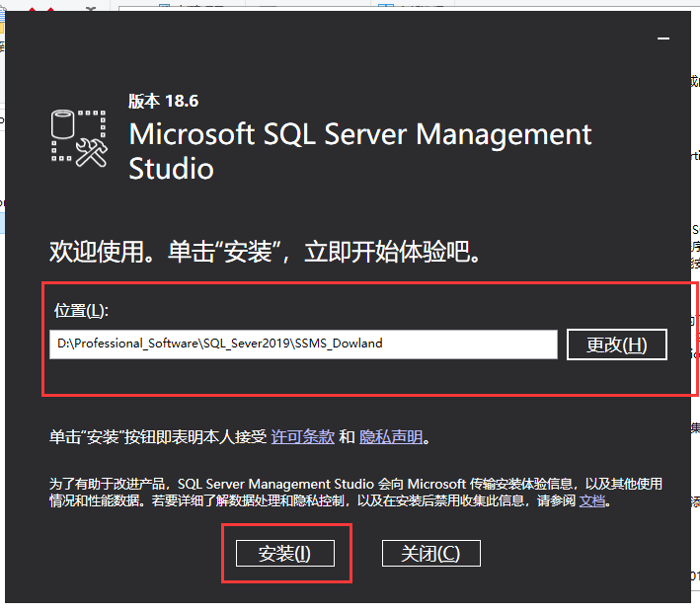The image size is (700, 612).
Task: Open the 文档 documentation link
Action: point(592,500)
